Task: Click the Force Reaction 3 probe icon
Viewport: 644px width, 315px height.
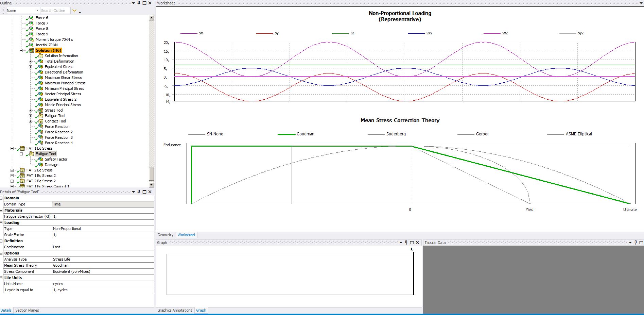Action: 41,137
